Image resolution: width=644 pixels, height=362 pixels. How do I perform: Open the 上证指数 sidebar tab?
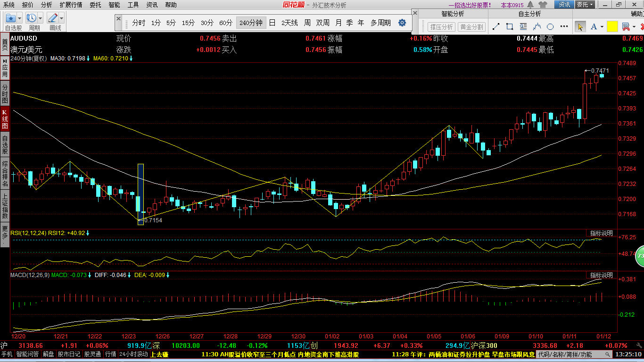[5, 205]
